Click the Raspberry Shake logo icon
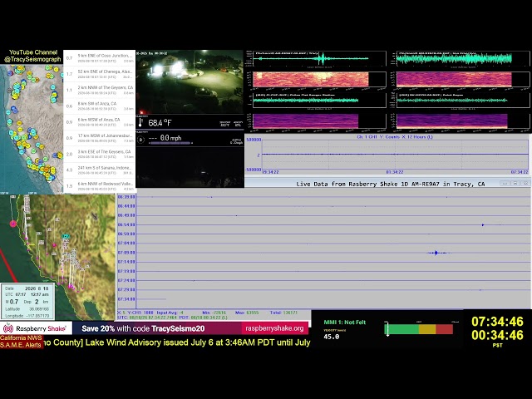The width and height of the screenshot is (532, 399). point(8,328)
